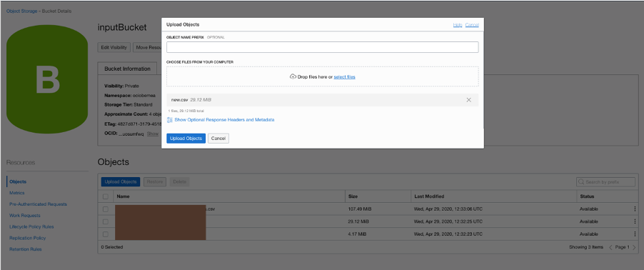Click the cloud upload icon in drop zone
Screen dimensions: 644x270
click(x=293, y=77)
